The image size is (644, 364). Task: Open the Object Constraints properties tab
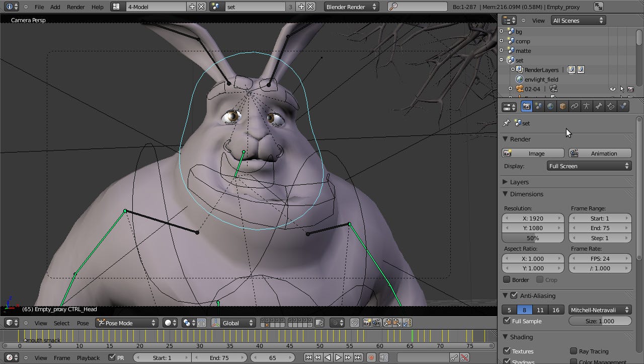(574, 106)
